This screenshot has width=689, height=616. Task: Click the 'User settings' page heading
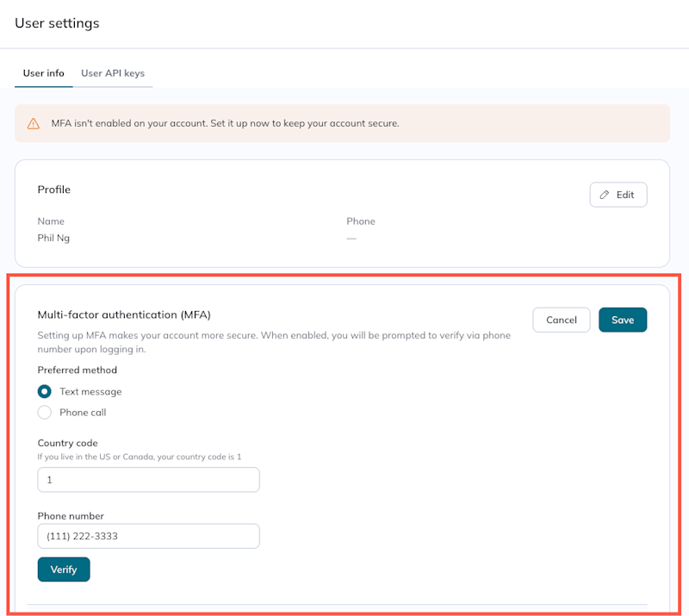tap(57, 23)
